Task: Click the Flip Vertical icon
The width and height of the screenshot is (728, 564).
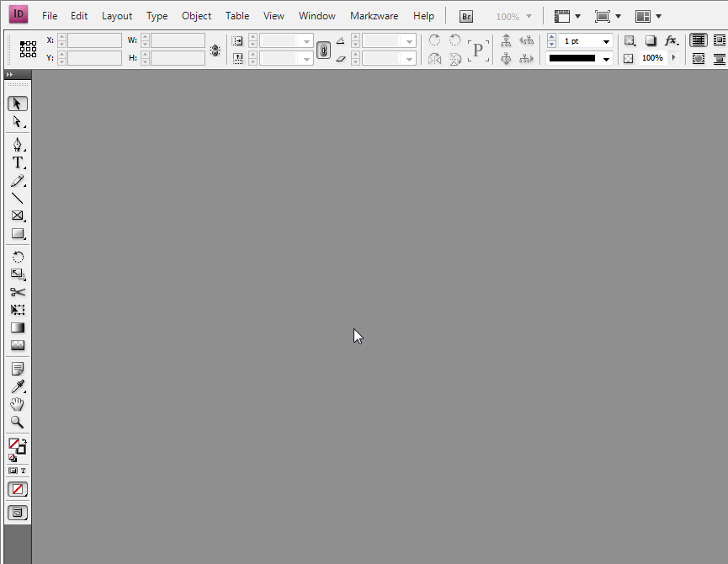Action: [x=455, y=58]
